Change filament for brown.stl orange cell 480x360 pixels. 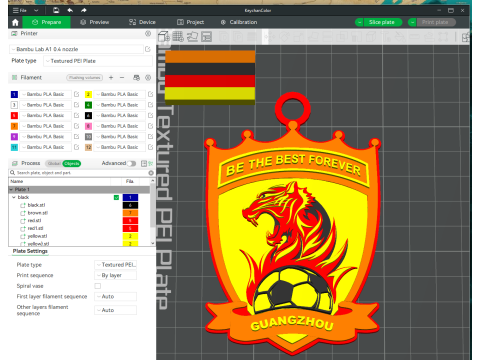(130, 213)
